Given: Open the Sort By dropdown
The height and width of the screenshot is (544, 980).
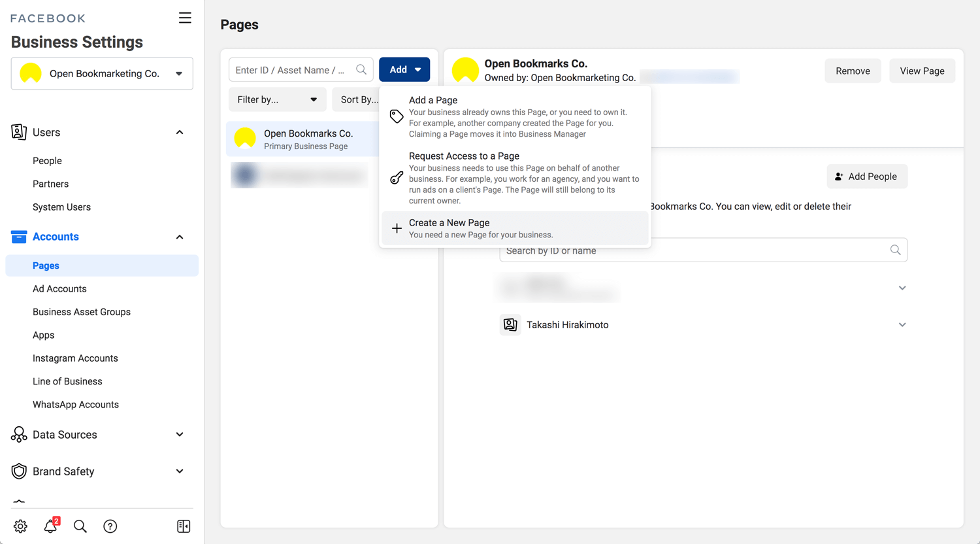Looking at the screenshot, I should click(357, 99).
